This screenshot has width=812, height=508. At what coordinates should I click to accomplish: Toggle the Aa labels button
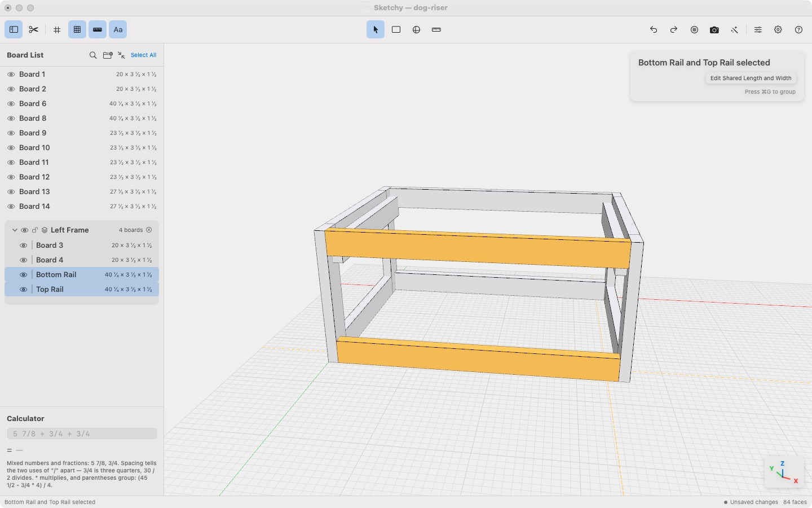[118, 29]
